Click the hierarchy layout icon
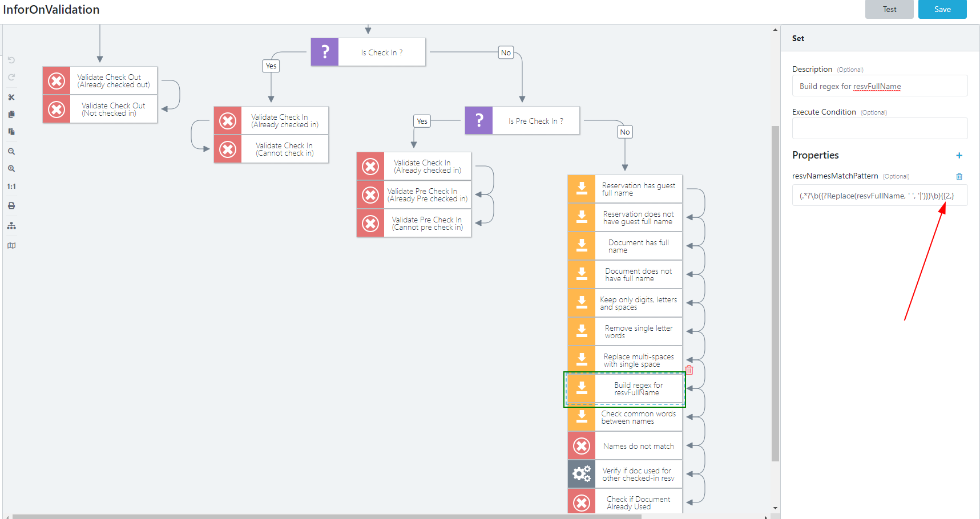 [x=11, y=226]
